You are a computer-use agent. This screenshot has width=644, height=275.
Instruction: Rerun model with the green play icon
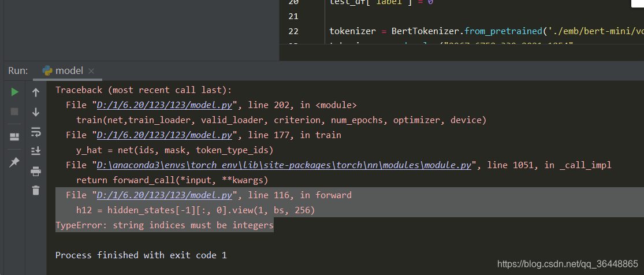(14, 92)
